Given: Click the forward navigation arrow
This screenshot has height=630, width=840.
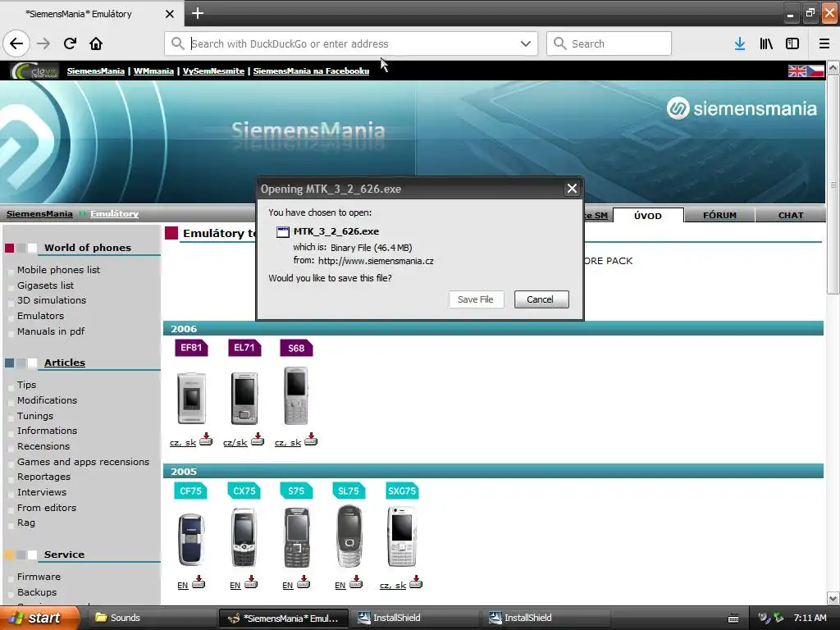Looking at the screenshot, I should [x=43, y=43].
